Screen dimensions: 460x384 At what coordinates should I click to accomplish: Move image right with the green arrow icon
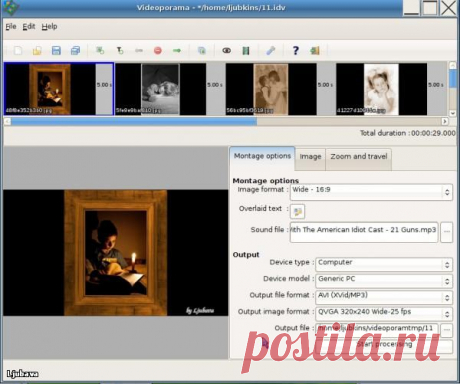(x=177, y=51)
